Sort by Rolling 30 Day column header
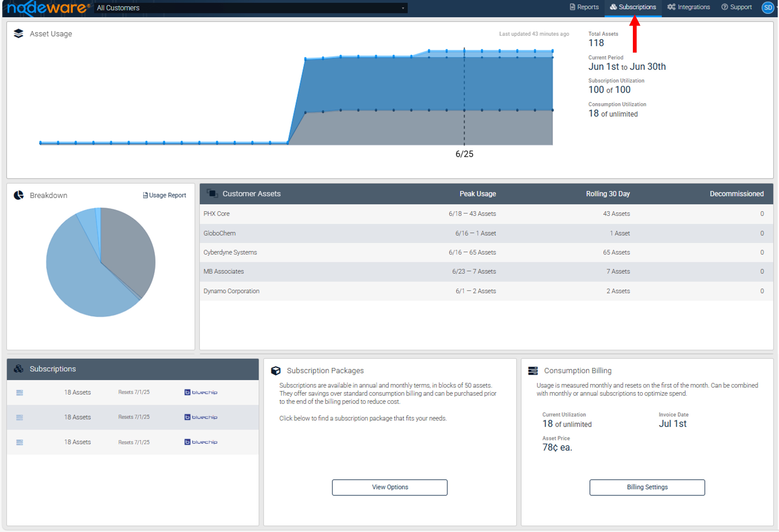Viewport: 779px width, 532px height. tap(608, 194)
